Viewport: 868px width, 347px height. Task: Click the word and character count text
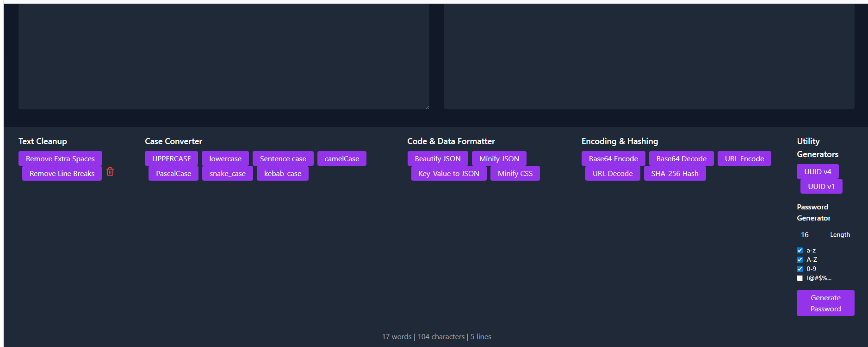pos(436,337)
